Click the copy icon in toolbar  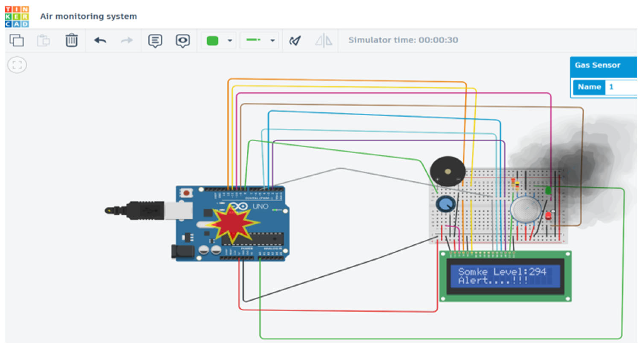click(x=17, y=40)
